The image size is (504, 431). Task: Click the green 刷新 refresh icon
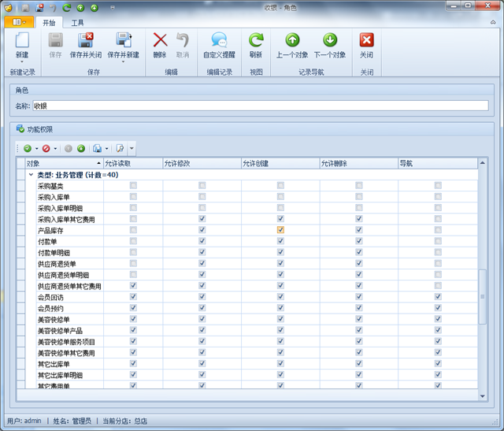point(256,40)
